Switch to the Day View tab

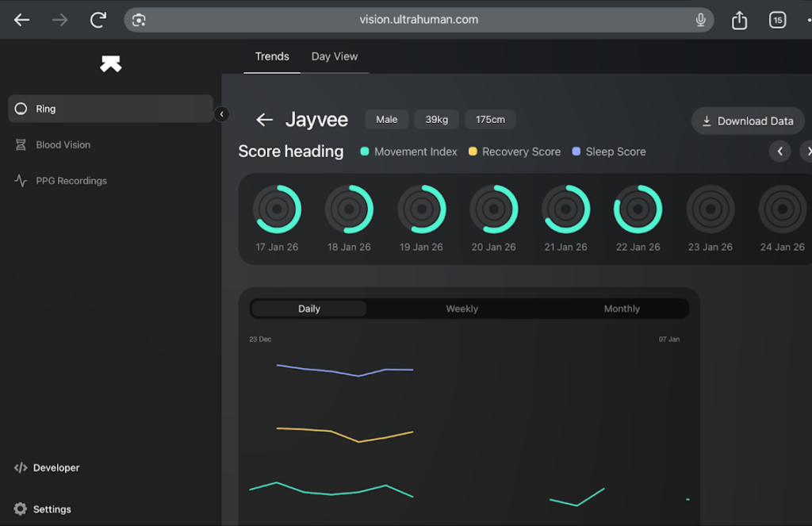[334, 56]
